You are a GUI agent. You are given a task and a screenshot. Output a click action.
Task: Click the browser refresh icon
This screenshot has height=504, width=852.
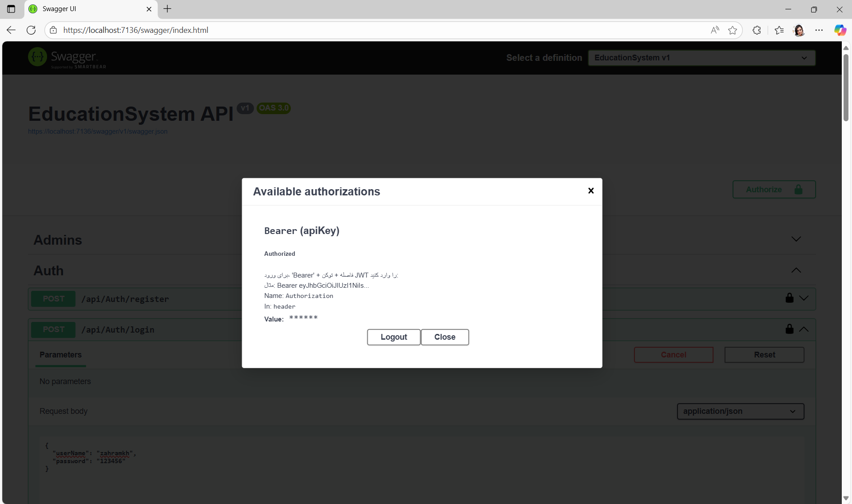click(x=31, y=30)
